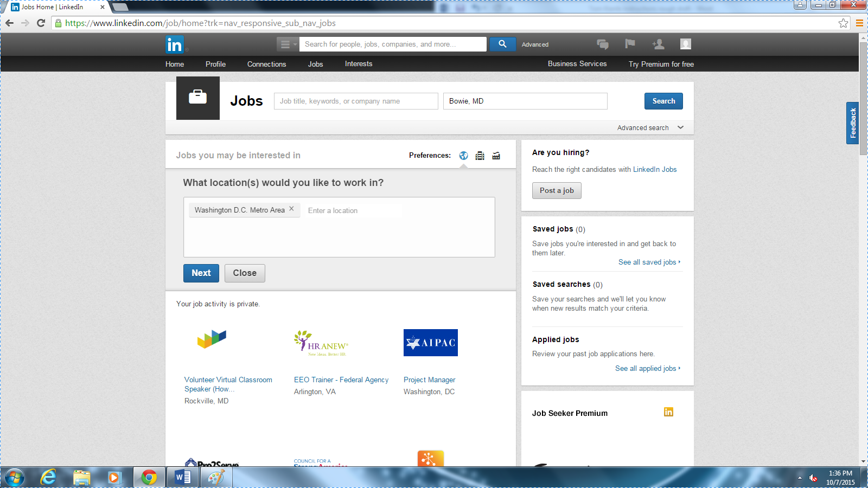
Task: Open the Business Services menu
Action: point(577,64)
